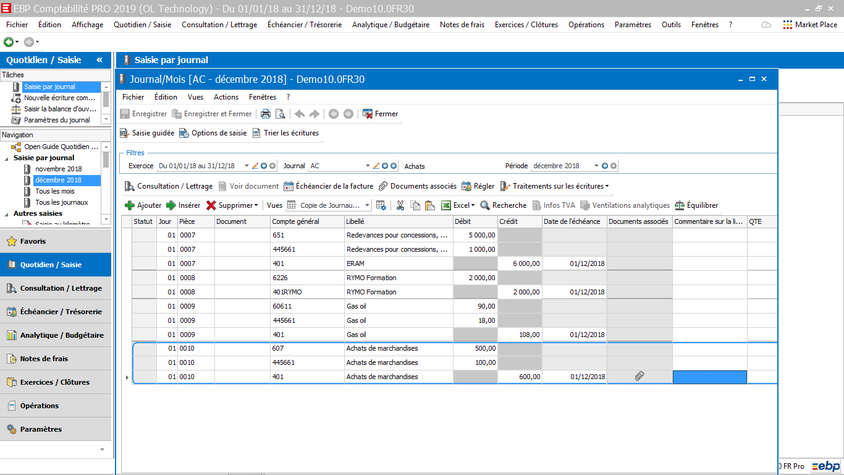The width and height of the screenshot is (844, 475).
Task: Click the Exercice edit pencil icon
Action: (x=255, y=166)
